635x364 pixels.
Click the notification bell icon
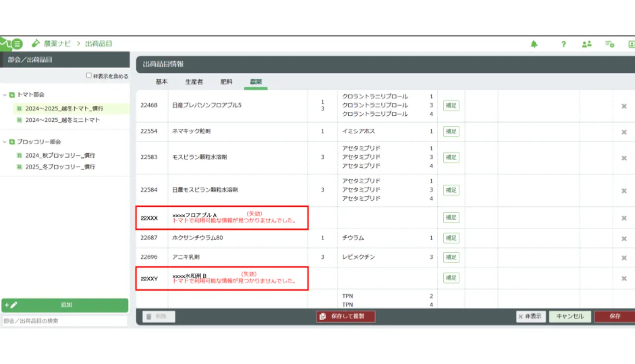(534, 44)
